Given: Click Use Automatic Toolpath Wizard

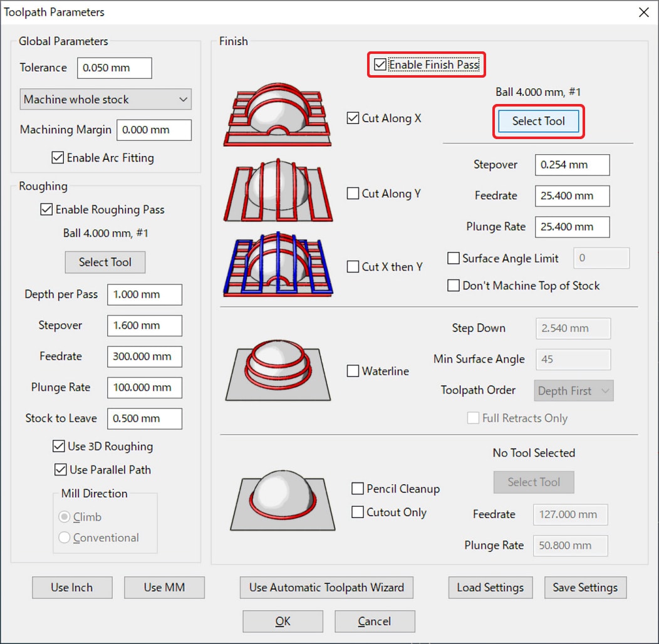Looking at the screenshot, I should point(326,588).
